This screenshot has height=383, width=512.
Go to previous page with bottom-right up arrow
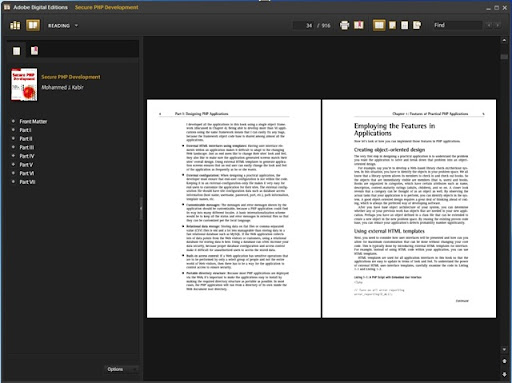click(x=504, y=361)
